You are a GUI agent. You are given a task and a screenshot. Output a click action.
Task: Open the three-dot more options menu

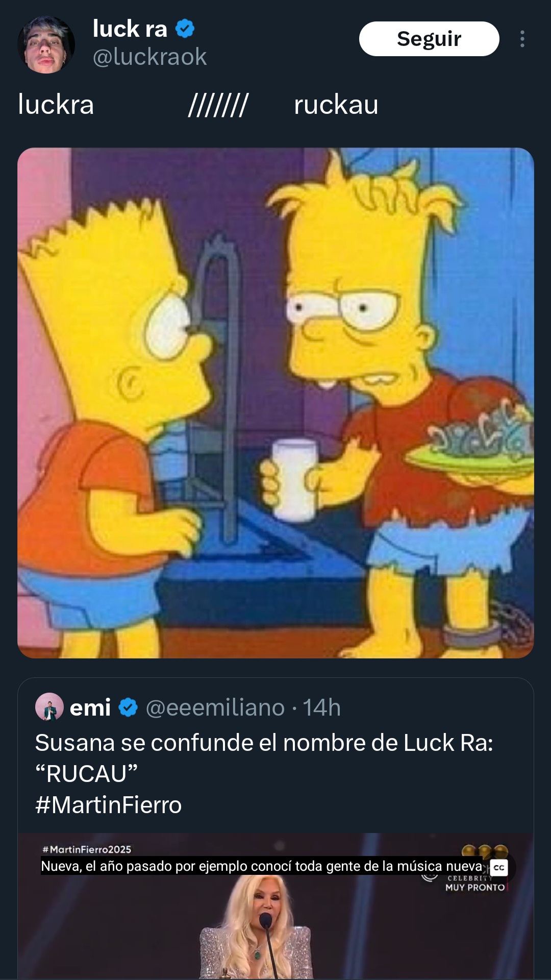(x=522, y=39)
